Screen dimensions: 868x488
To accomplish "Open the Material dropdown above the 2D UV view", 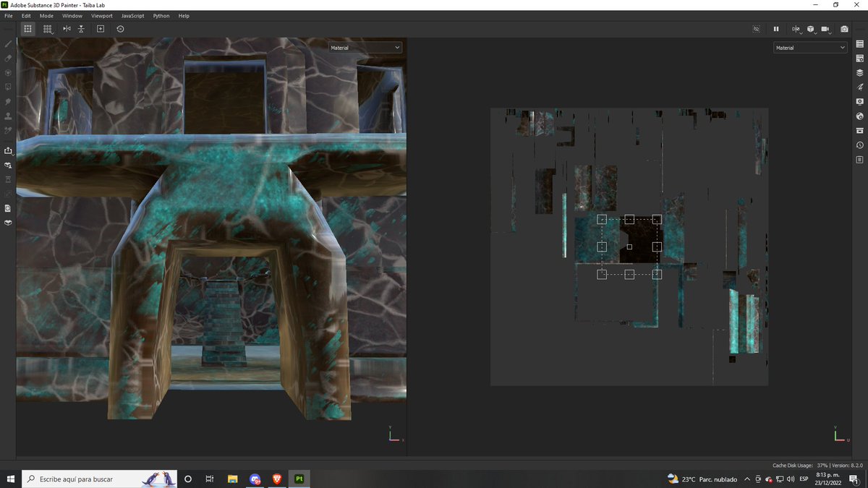I will pyautogui.click(x=810, y=47).
